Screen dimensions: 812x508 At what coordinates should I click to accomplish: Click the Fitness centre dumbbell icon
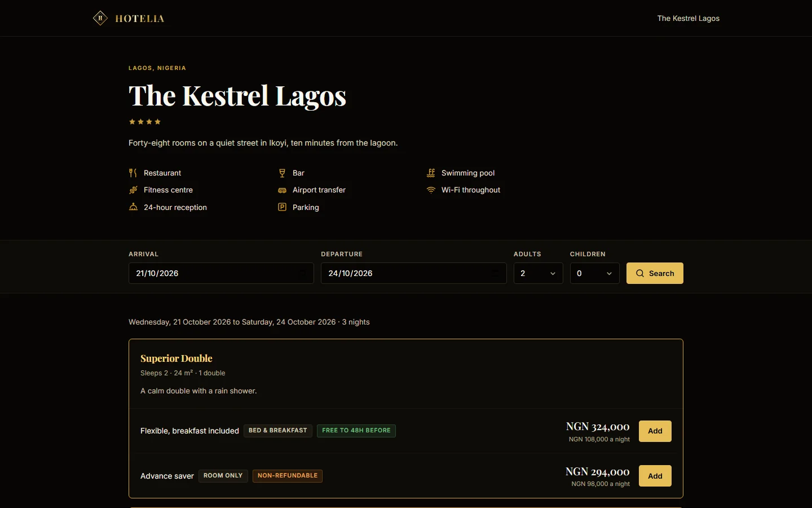(x=133, y=190)
